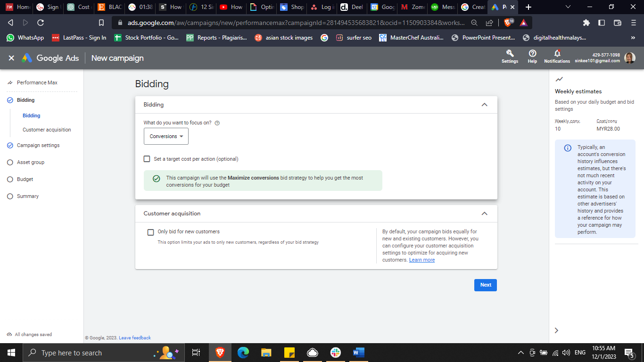Click the blue Next button
The height and width of the screenshot is (362, 644).
point(485,285)
